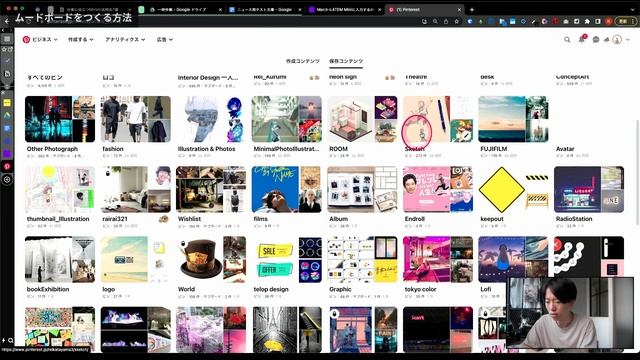Open the RadioStation board title
This screenshot has height=360, width=640.
point(573,219)
